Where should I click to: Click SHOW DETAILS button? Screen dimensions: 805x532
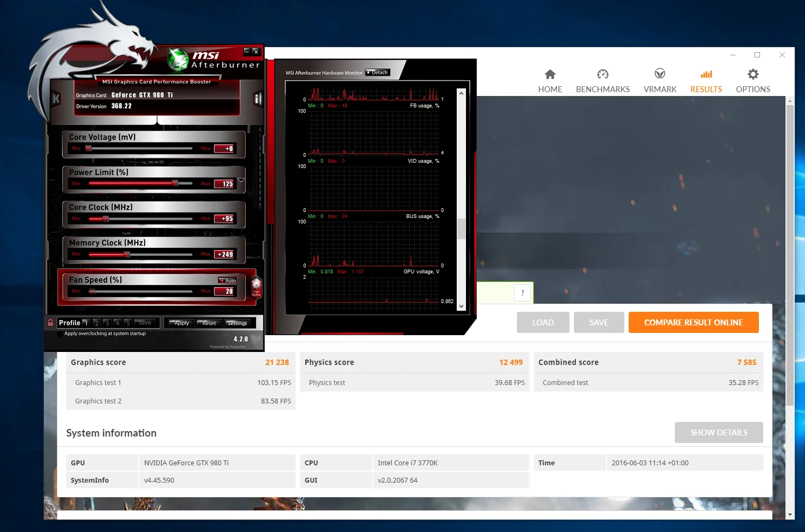tap(719, 432)
